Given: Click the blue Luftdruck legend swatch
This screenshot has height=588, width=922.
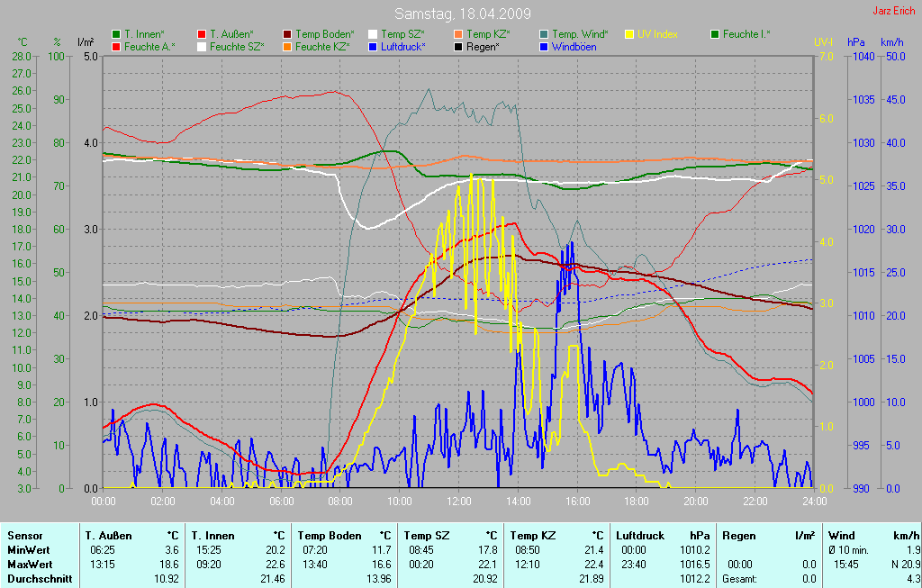Looking at the screenshot, I should pyautogui.click(x=373, y=46).
